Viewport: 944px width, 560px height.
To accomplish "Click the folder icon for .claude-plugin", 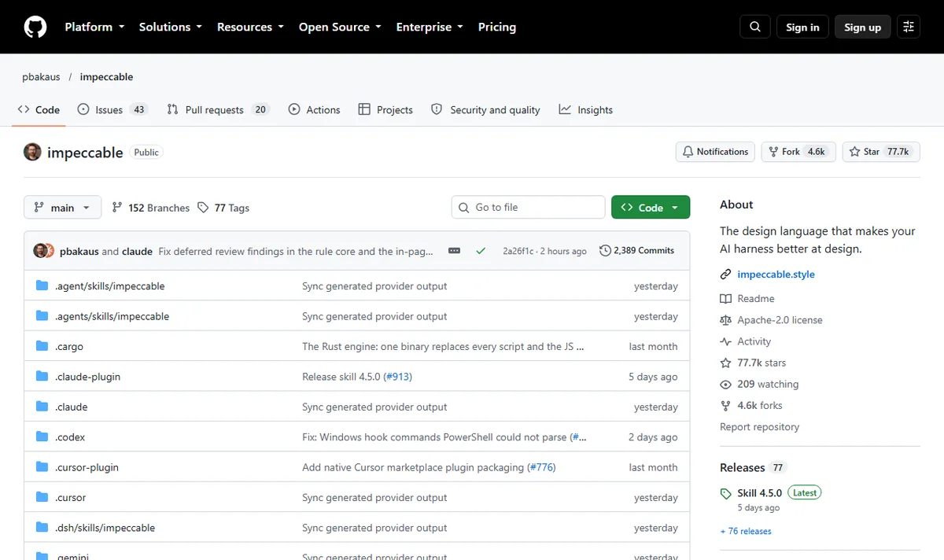I will [x=42, y=377].
